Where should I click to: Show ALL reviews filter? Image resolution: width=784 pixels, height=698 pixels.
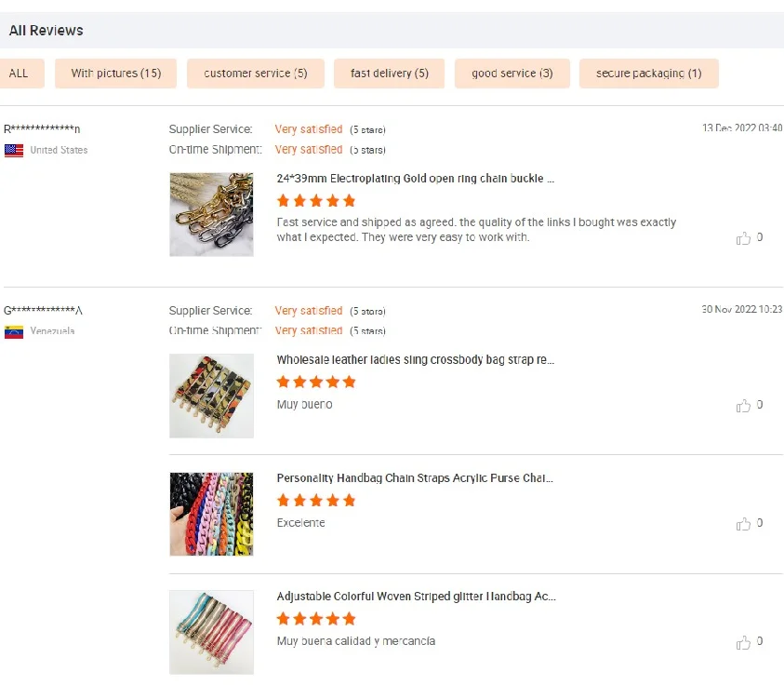19,74
